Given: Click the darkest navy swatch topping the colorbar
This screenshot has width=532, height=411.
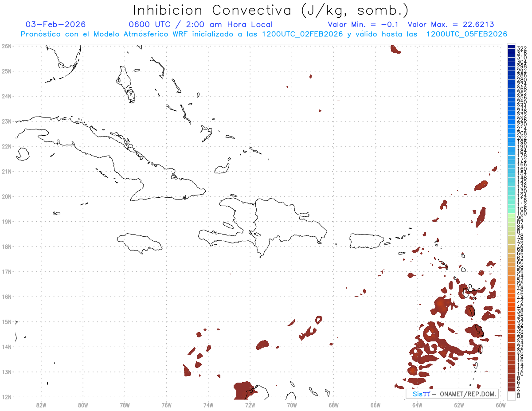Looking at the screenshot, I should pyautogui.click(x=512, y=47).
